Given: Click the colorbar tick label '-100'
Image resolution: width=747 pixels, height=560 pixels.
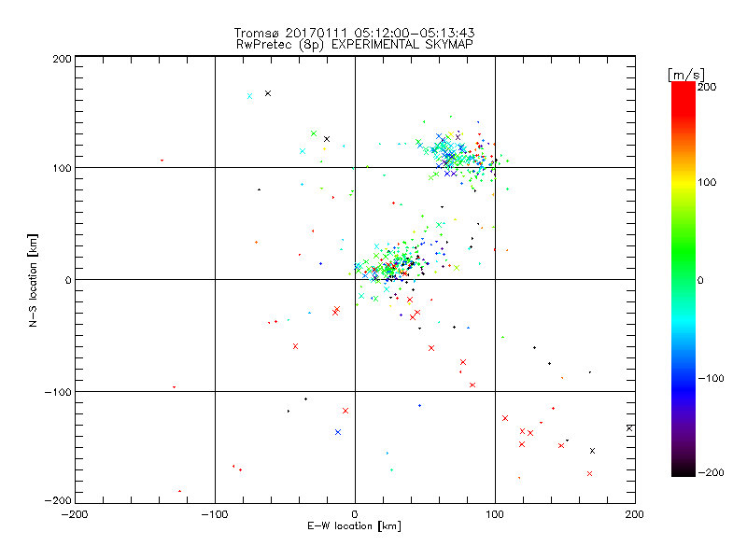Looking at the screenshot, I should (711, 378).
